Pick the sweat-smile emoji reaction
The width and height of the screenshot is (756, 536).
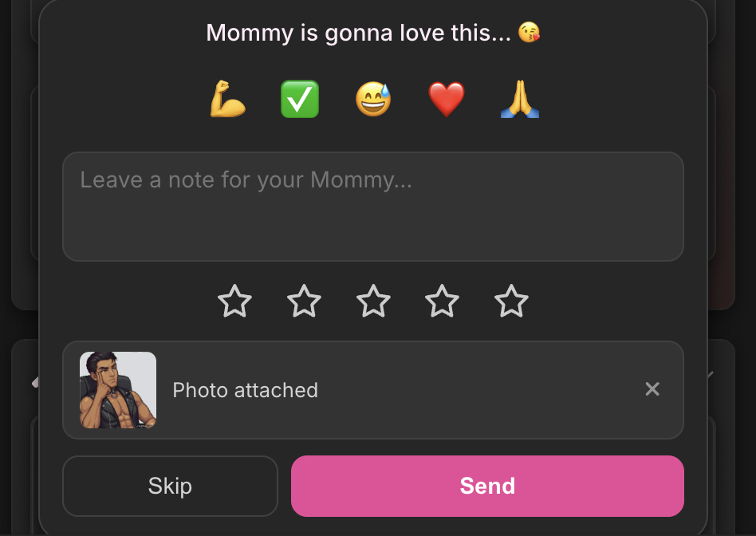(x=373, y=99)
